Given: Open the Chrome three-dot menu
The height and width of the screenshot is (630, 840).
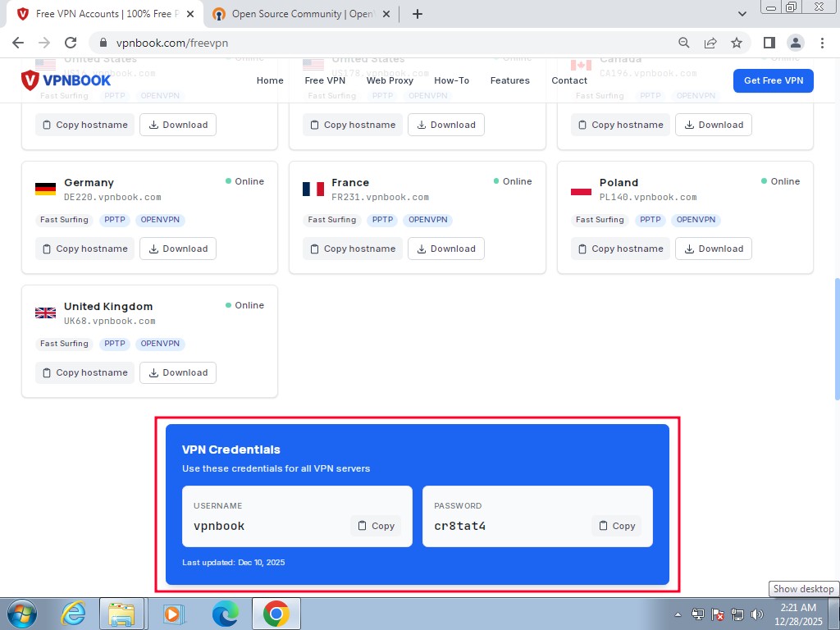Looking at the screenshot, I should pyautogui.click(x=822, y=43).
